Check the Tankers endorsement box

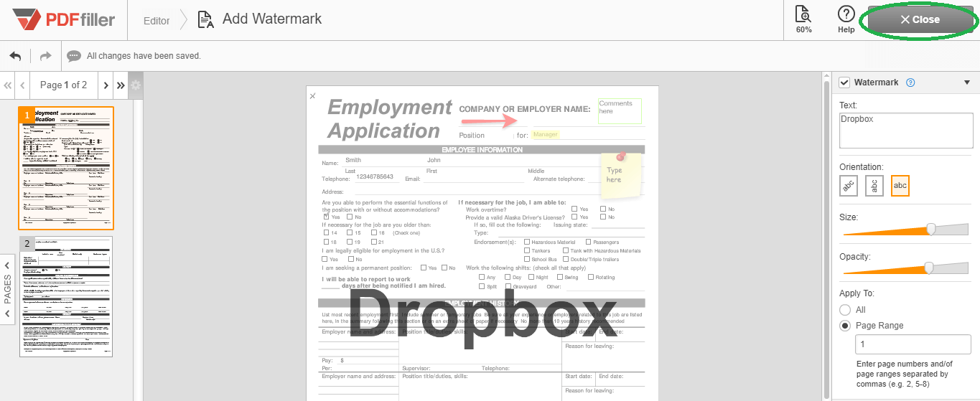tap(527, 250)
